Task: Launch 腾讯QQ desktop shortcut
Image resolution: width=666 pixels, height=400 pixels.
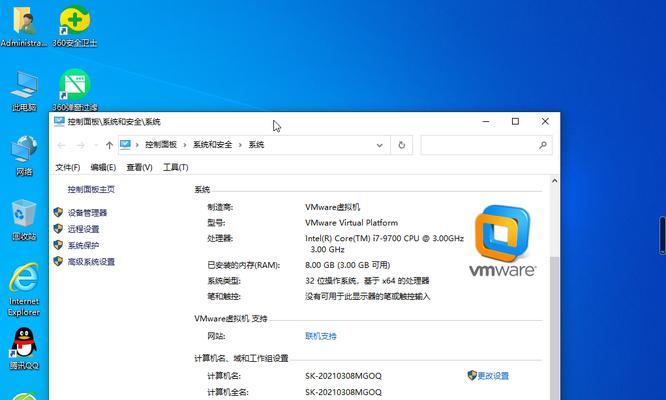Action: point(24,348)
